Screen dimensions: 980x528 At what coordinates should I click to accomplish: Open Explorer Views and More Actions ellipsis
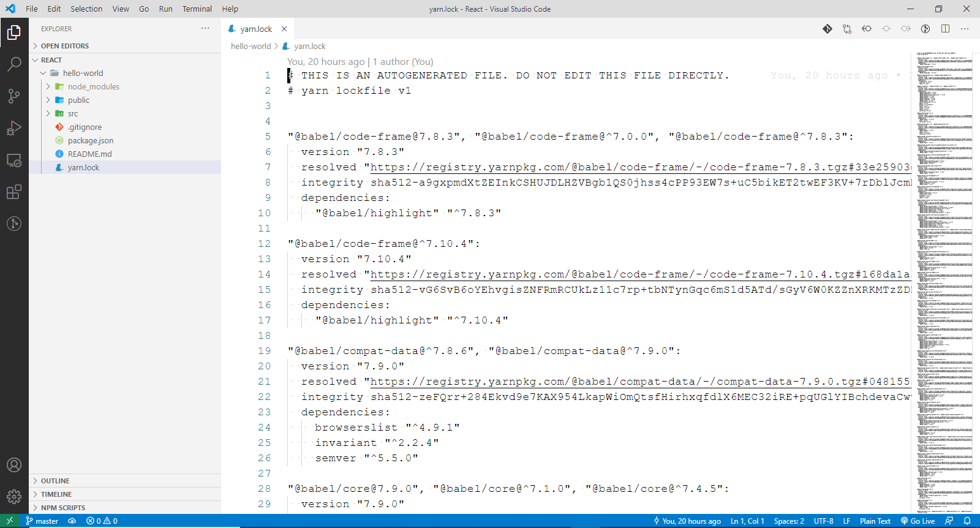coord(205,28)
